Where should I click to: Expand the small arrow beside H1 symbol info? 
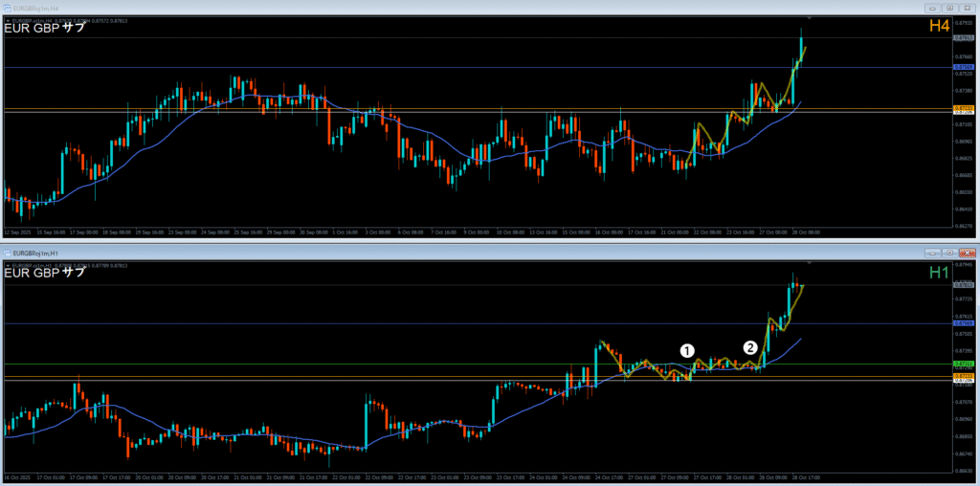point(8,264)
